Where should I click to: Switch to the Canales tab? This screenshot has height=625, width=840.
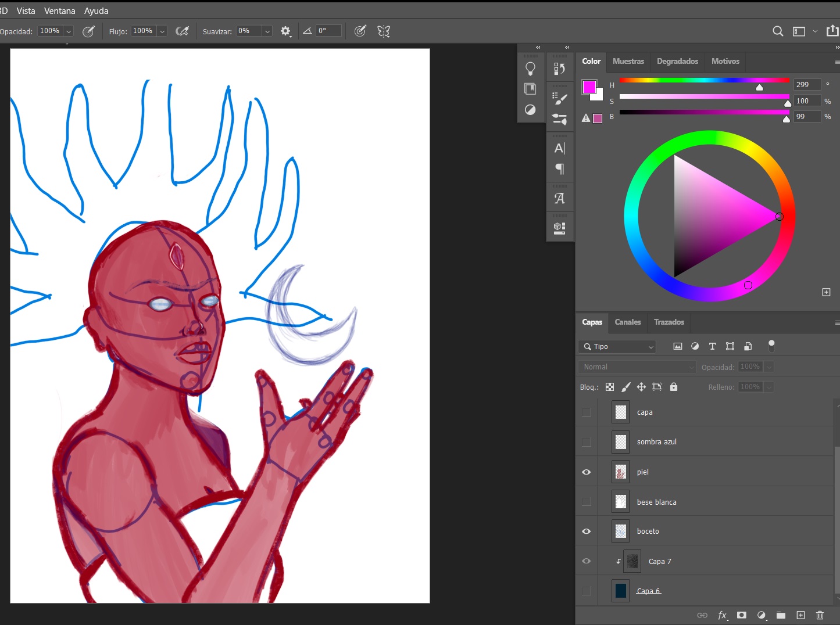point(628,322)
